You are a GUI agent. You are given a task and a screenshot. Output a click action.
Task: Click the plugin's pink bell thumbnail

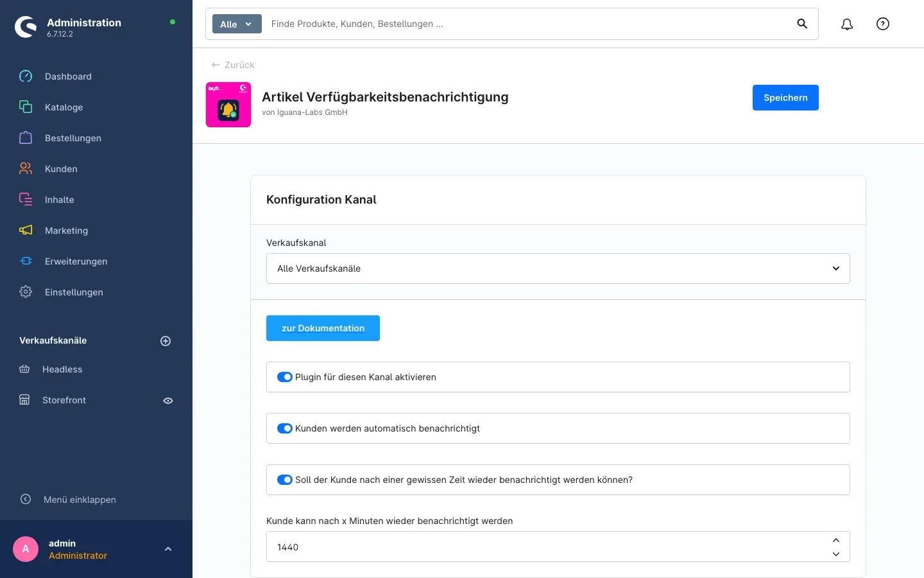228,105
